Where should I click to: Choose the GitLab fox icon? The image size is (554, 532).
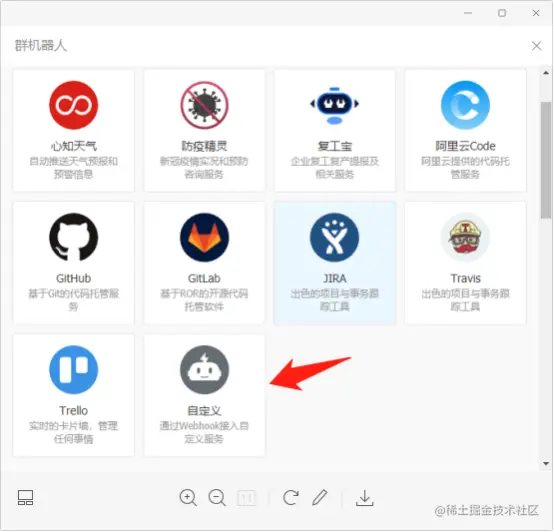click(204, 237)
